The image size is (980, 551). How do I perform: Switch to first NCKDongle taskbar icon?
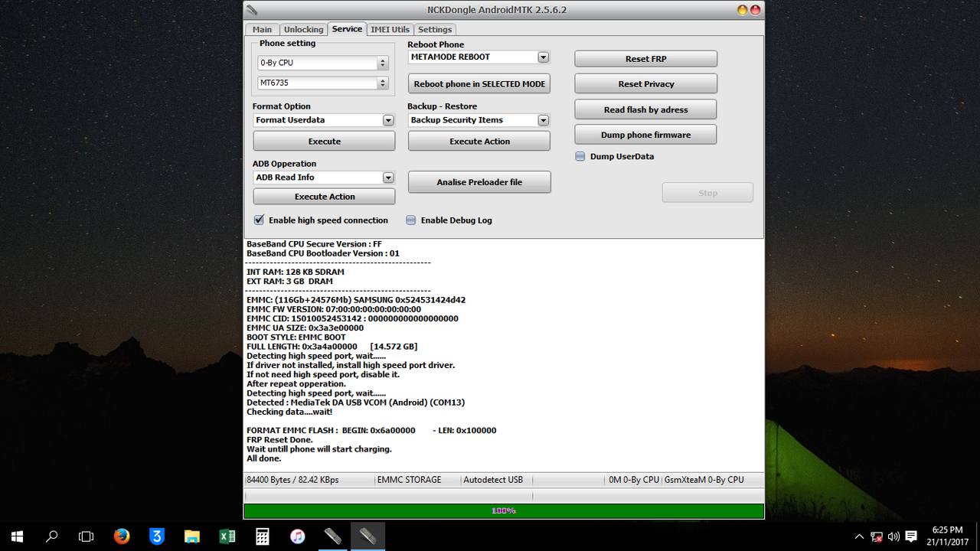pos(333,536)
